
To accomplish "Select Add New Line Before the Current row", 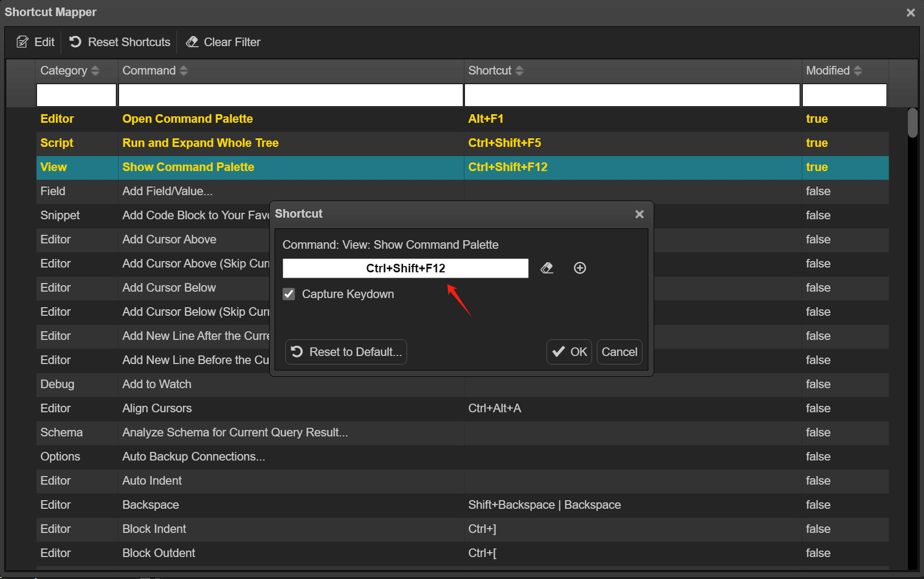I will [x=196, y=360].
